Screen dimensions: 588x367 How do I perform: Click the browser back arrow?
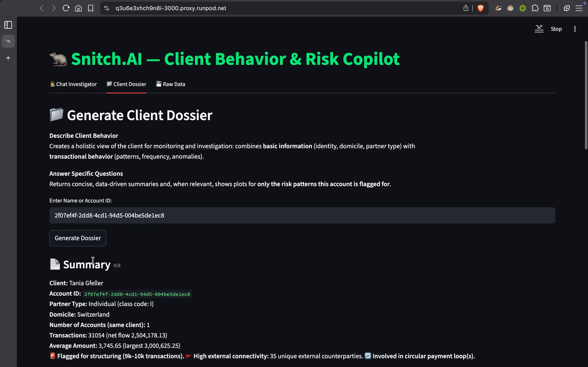point(42,8)
